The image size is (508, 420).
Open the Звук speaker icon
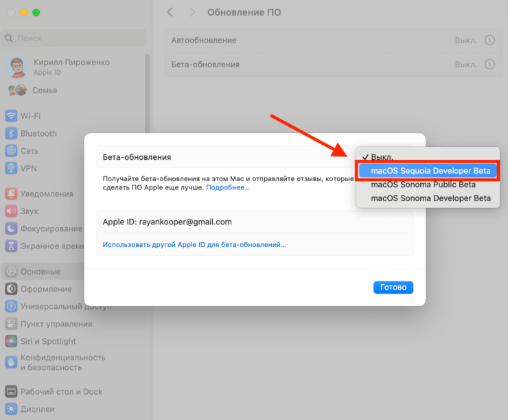coord(11,211)
